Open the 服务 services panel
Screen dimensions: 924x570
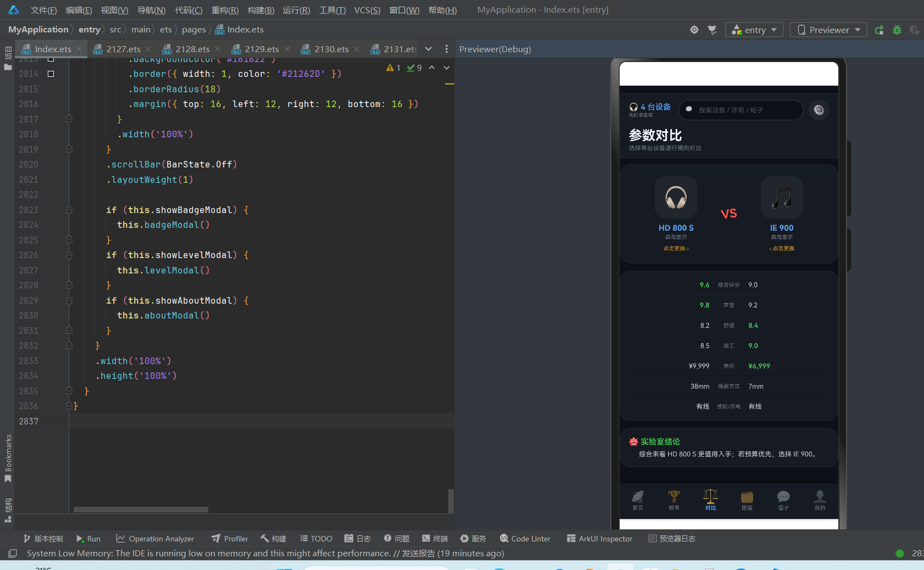(x=473, y=539)
